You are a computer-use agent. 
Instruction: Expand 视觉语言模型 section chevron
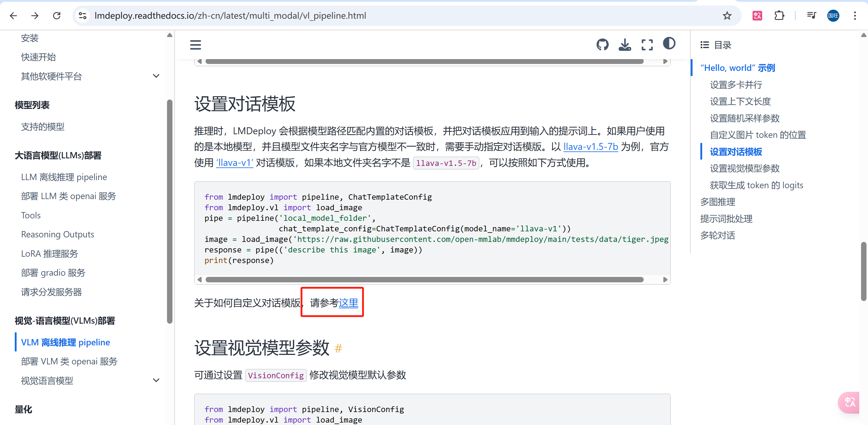(x=156, y=380)
